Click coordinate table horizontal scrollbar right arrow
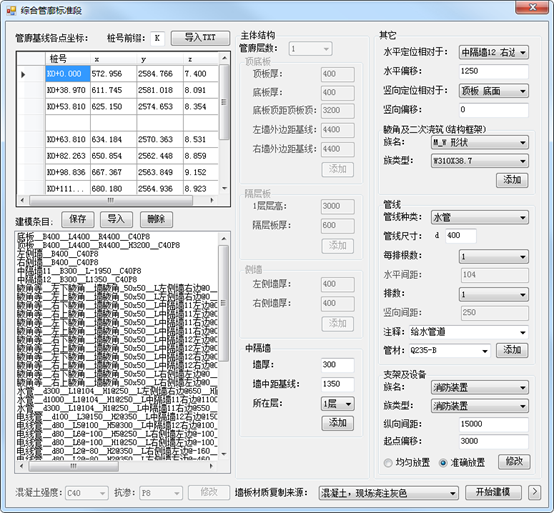The width and height of the screenshot is (554, 513). (x=212, y=200)
